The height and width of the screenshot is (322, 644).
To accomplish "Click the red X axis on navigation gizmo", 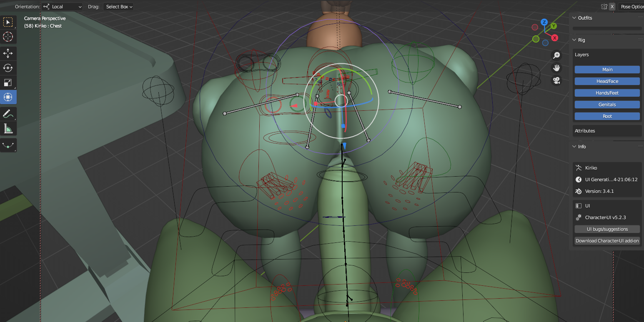I will (x=555, y=38).
